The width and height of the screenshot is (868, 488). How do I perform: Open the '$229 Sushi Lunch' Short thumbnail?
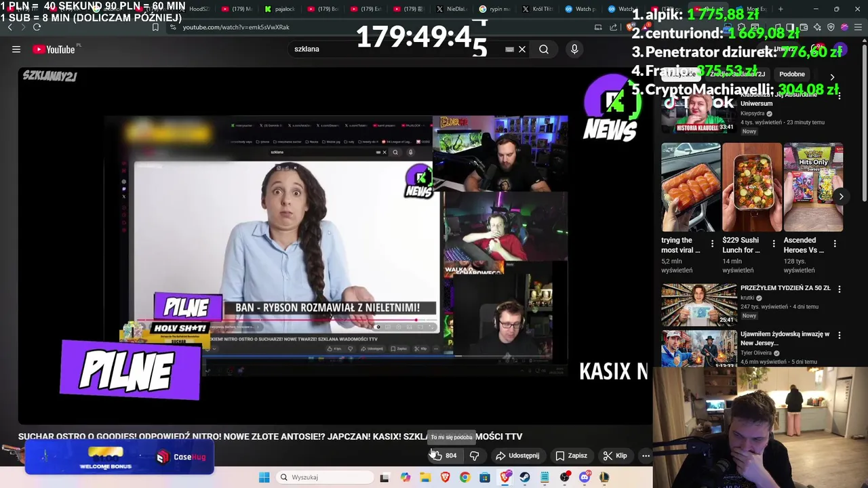click(x=751, y=187)
